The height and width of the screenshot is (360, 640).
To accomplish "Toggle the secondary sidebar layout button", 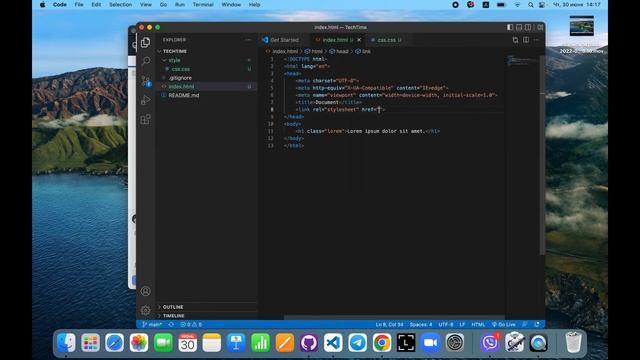I will click(528, 27).
